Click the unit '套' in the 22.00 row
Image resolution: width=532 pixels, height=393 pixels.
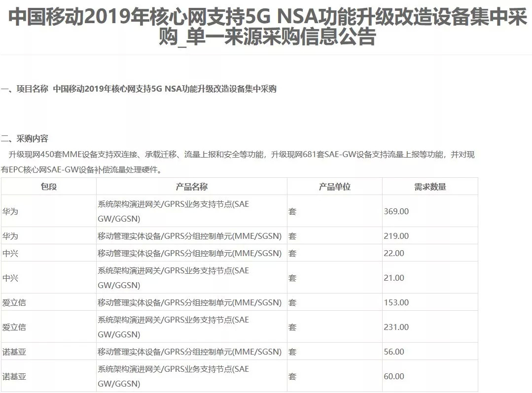pos(292,253)
